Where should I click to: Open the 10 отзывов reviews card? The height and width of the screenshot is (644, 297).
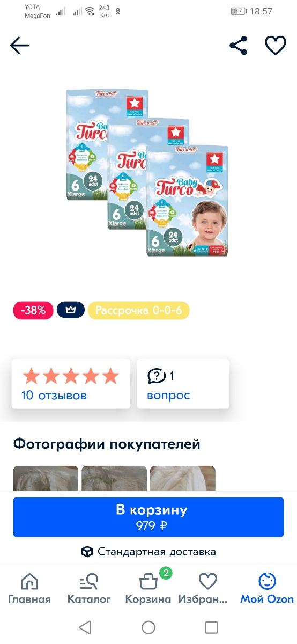pos(71,384)
